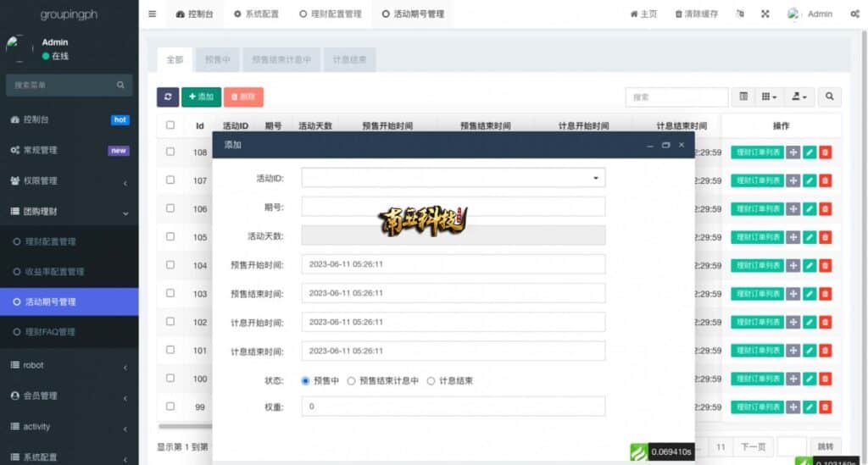Click the refresh icon button above table
The height and width of the screenshot is (465, 868).
tap(168, 97)
